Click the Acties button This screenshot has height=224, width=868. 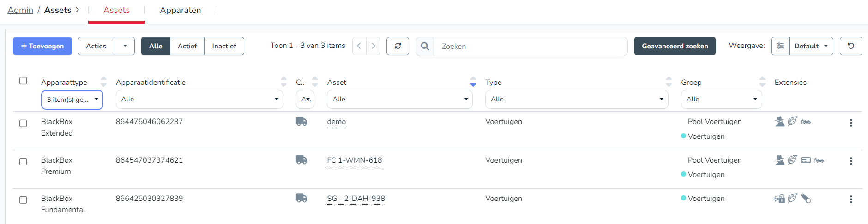96,46
